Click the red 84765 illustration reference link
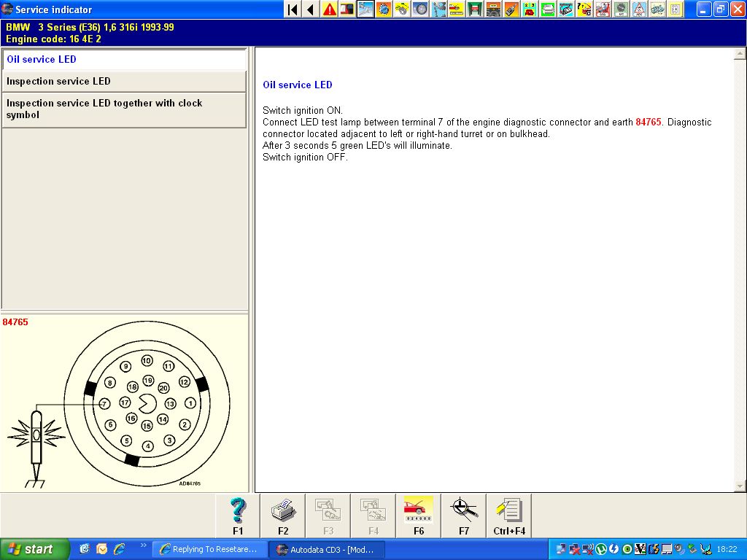The image size is (747, 560). coord(649,122)
